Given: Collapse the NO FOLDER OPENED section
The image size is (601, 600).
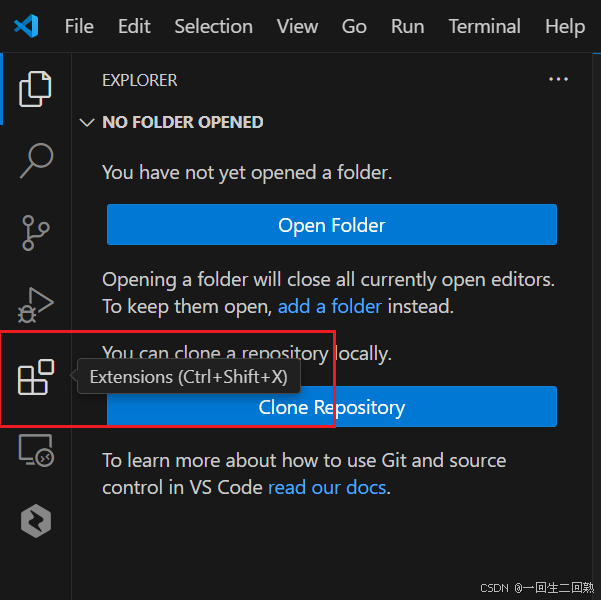Looking at the screenshot, I should click(171, 122).
